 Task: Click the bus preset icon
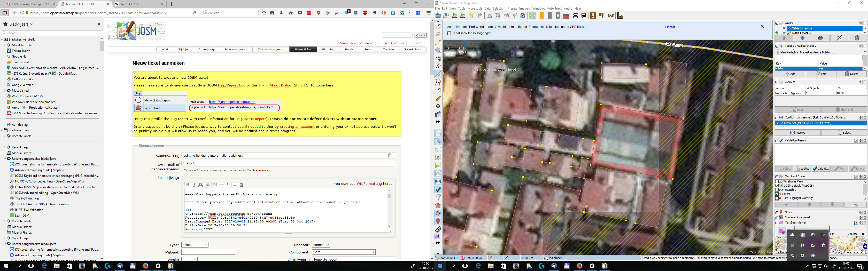pyautogui.click(x=584, y=15)
